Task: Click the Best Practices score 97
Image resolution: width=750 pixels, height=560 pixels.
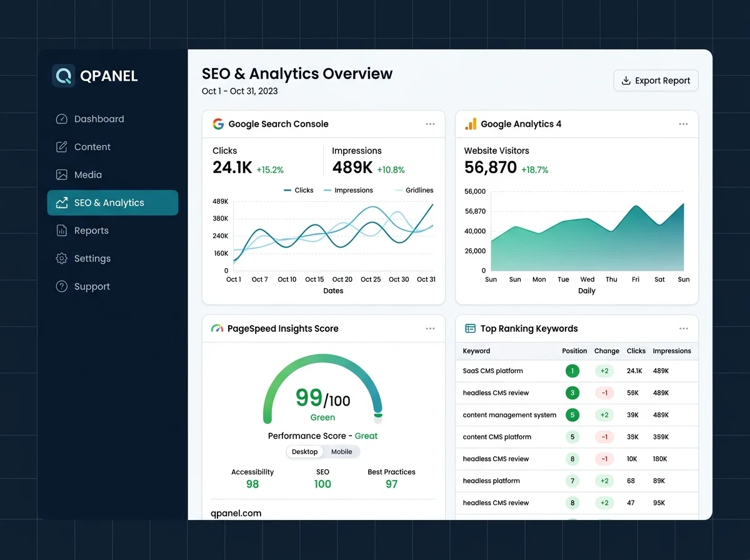Action: pos(391,484)
